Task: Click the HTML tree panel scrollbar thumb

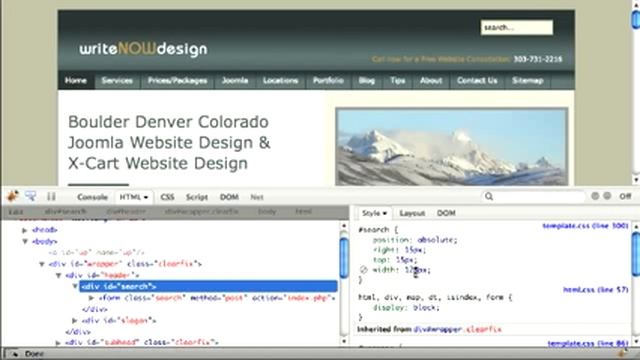Action: coord(344,258)
